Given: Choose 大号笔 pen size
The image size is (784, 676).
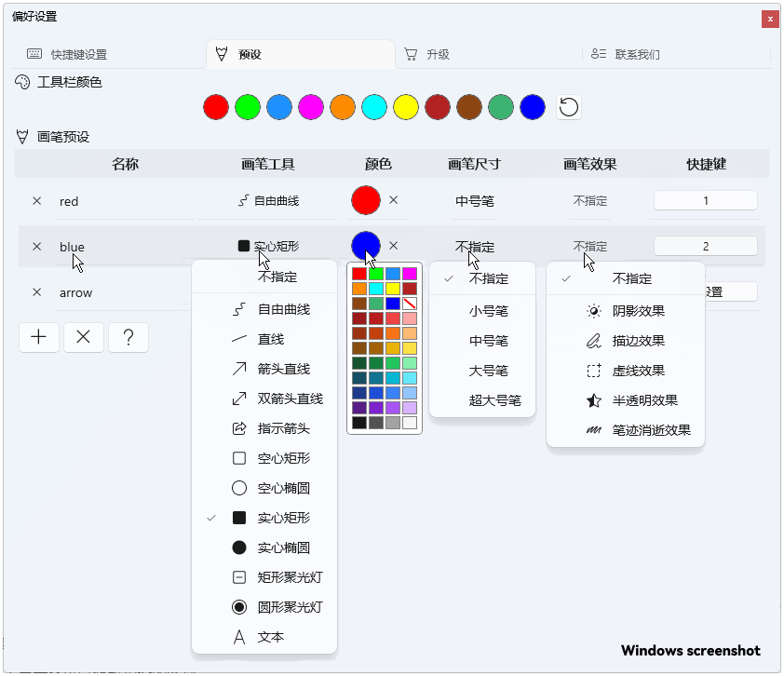Looking at the screenshot, I should [x=482, y=371].
